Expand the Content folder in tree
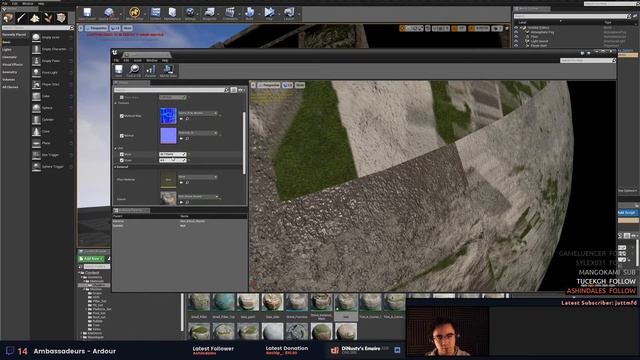 pos(80,273)
